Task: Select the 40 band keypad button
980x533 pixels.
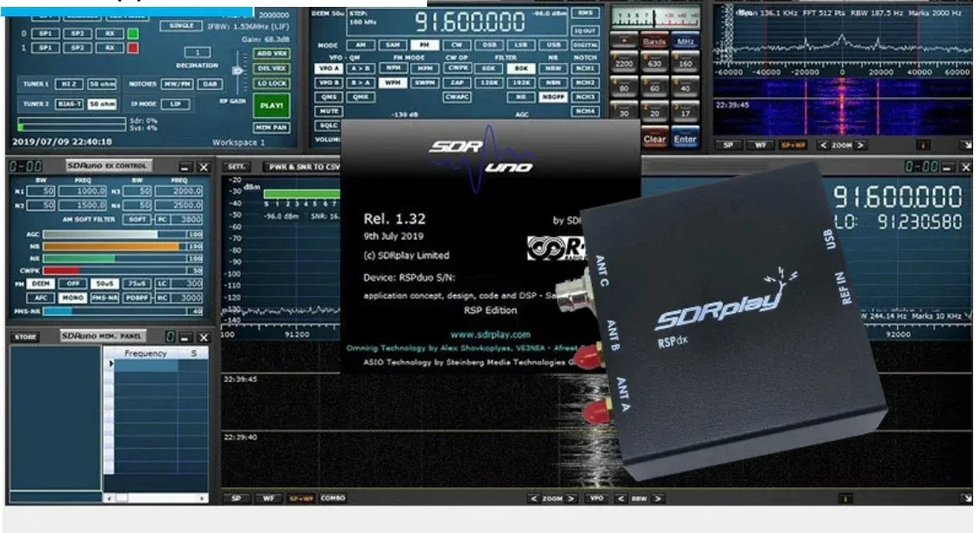Action: (685, 87)
